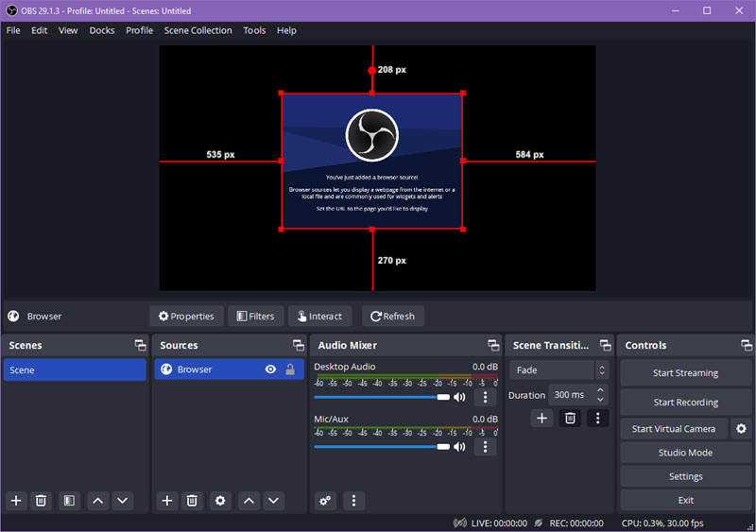Open the View menu
Viewport: 756px width, 532px height.
click(x=68, y=30)
